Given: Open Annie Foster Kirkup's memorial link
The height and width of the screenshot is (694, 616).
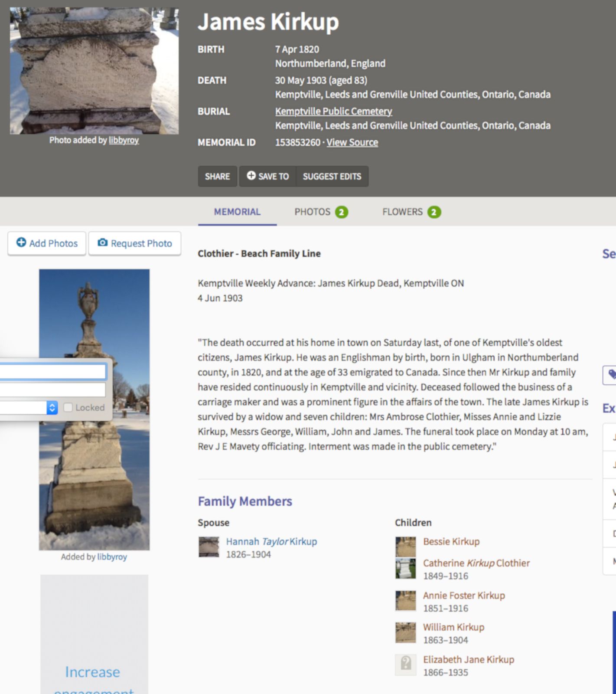Looking at the screenshot, I should [x=464, y=596].
